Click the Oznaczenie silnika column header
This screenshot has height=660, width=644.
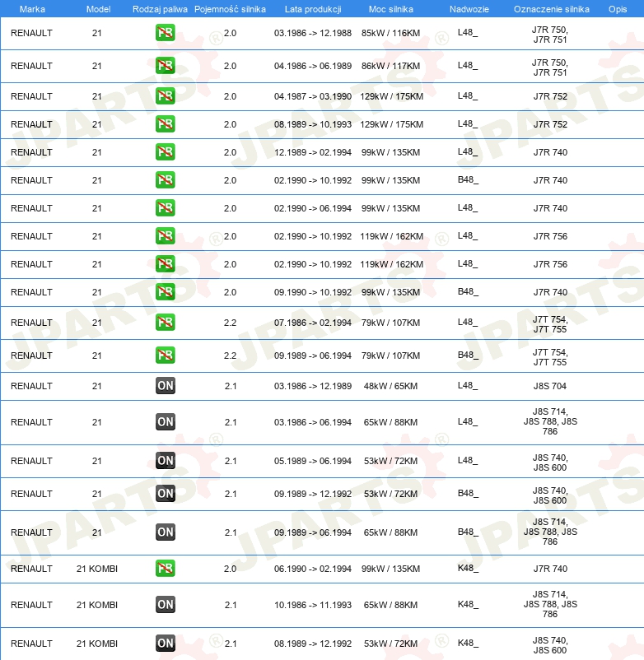tap(551, 9)
